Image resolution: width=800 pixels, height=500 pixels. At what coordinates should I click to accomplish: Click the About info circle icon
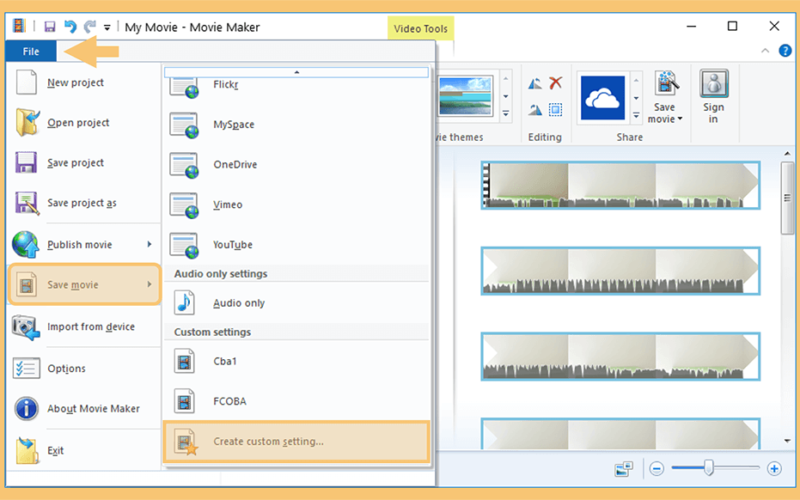pyautogui.click(x=26, y=409)
